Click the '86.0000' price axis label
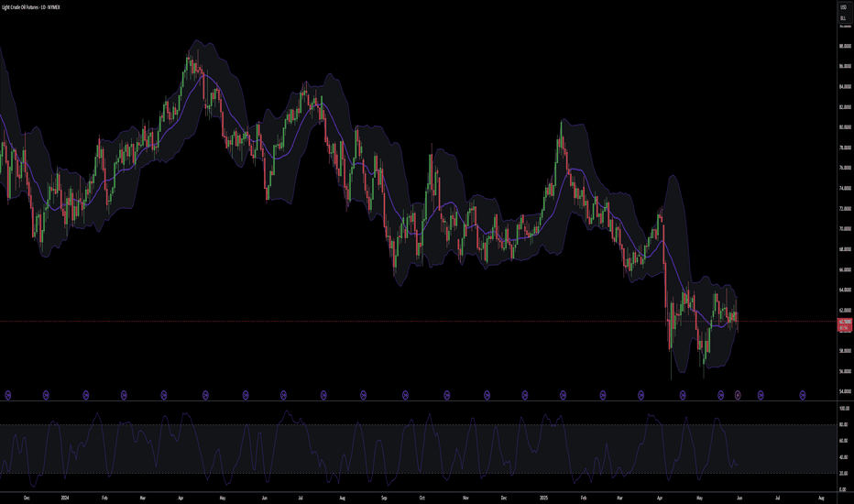Screen dimensions: 854x504 coord(845,66)
